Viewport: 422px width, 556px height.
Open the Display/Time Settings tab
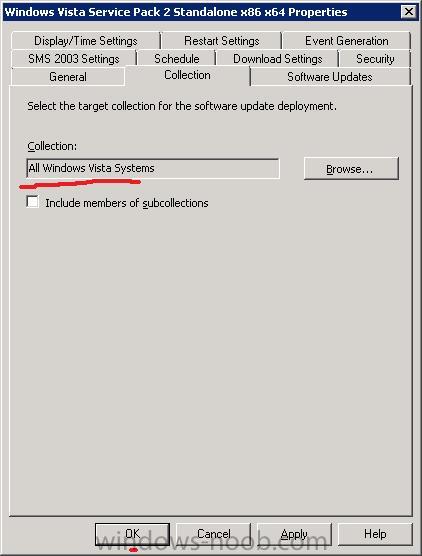click(x=85, y=41)
